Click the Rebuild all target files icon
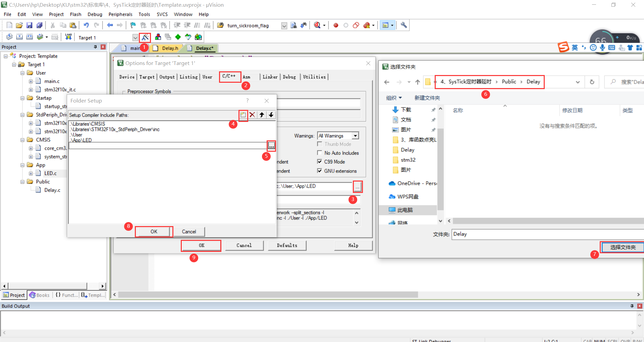644x342 pixels. pyautogui.click(x=30, y=37)
